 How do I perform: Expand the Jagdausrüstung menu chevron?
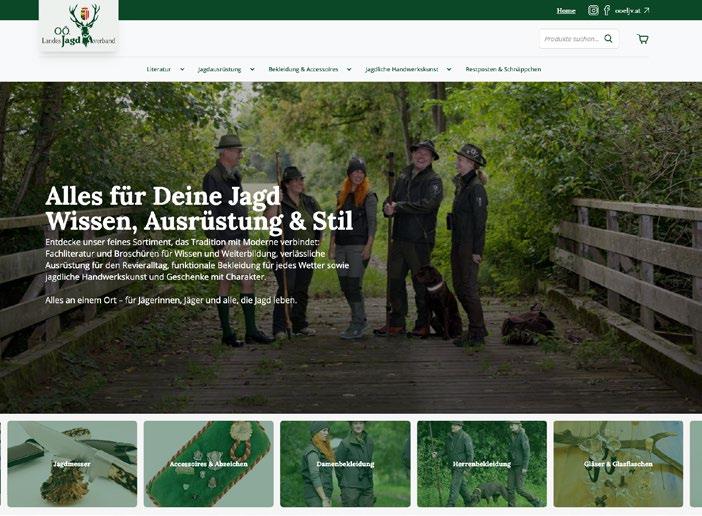coord(252,69)
